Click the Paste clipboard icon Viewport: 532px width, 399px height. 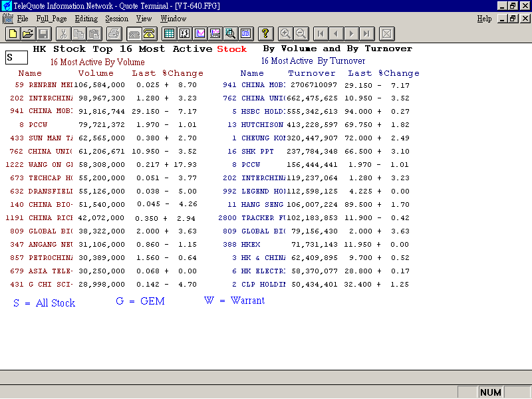click(94, 34)
